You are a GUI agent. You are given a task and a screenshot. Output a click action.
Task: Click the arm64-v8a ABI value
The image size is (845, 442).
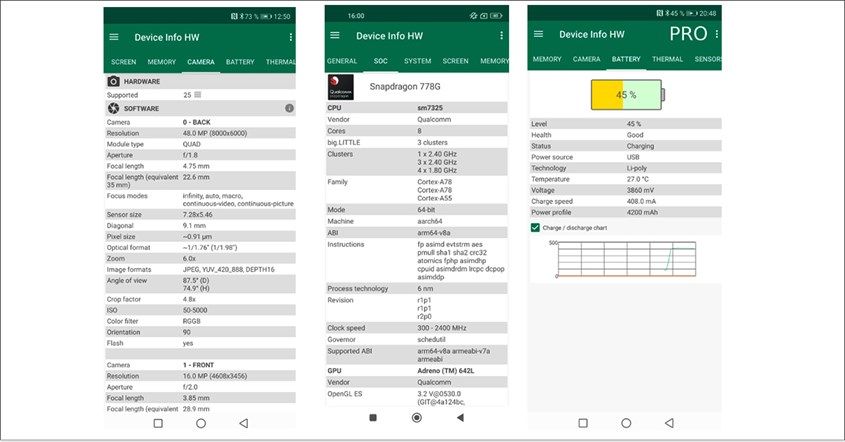[434, 233]
